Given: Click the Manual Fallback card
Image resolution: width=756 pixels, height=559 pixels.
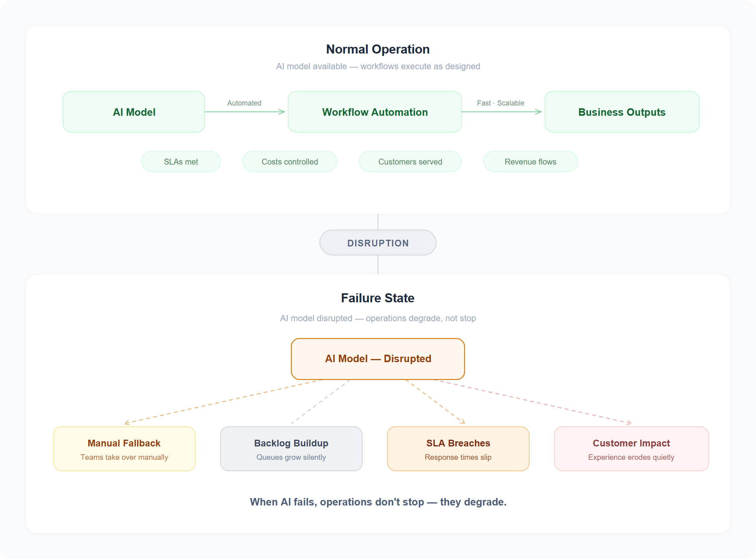Looking at the screenshot, I should 124,449.
